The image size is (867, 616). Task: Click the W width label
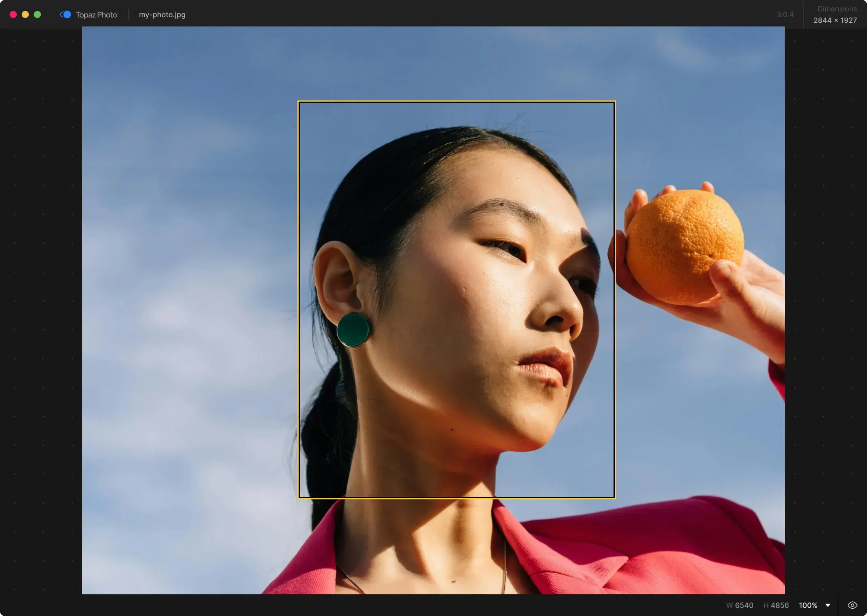click(730, 605)
